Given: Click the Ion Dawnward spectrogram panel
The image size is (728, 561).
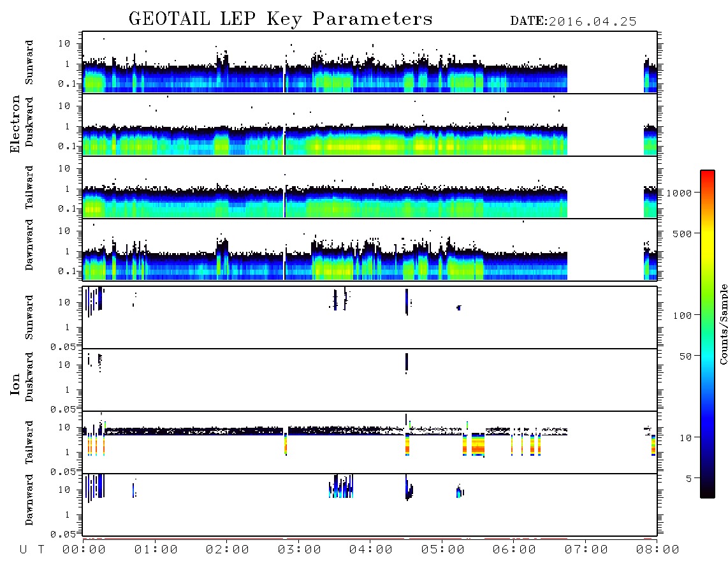Looking at the screenshot, I should pos(370,505).
